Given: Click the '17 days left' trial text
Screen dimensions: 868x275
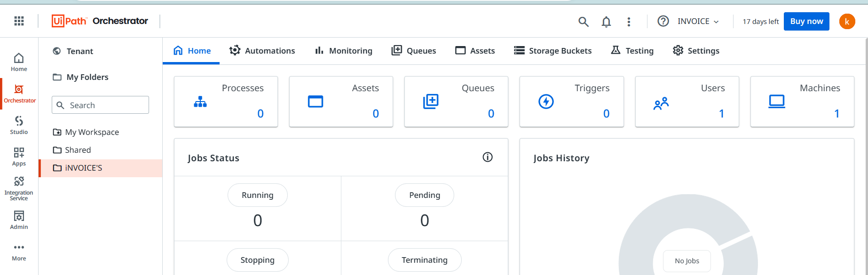Looking at the screenshot, I should coord(760,22).
